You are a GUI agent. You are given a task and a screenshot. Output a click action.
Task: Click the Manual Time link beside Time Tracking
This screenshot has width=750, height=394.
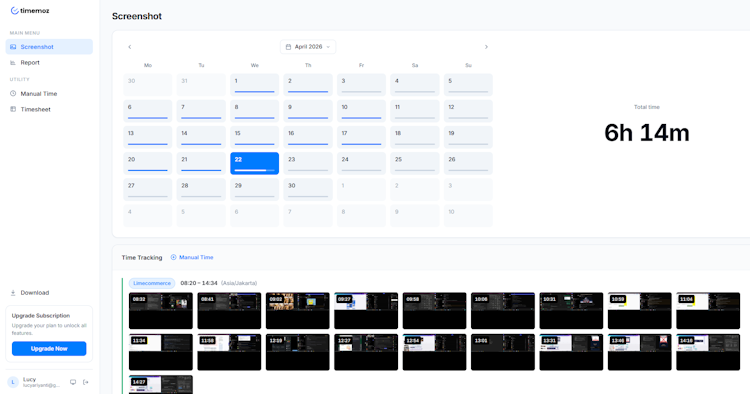coord(192,257)
